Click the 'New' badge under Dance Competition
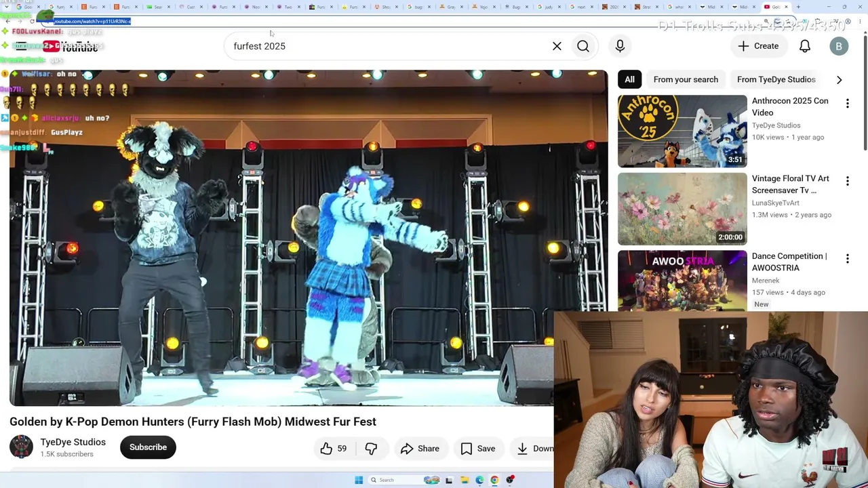 tap(761, 304)
